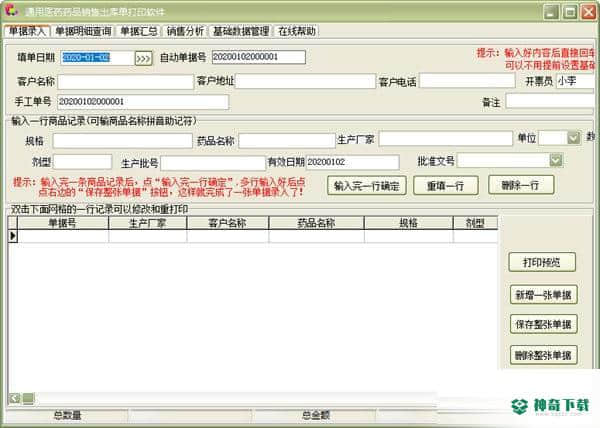Select the first grid row marker arrow
The image size is (600, 428).
click(13, 236)
